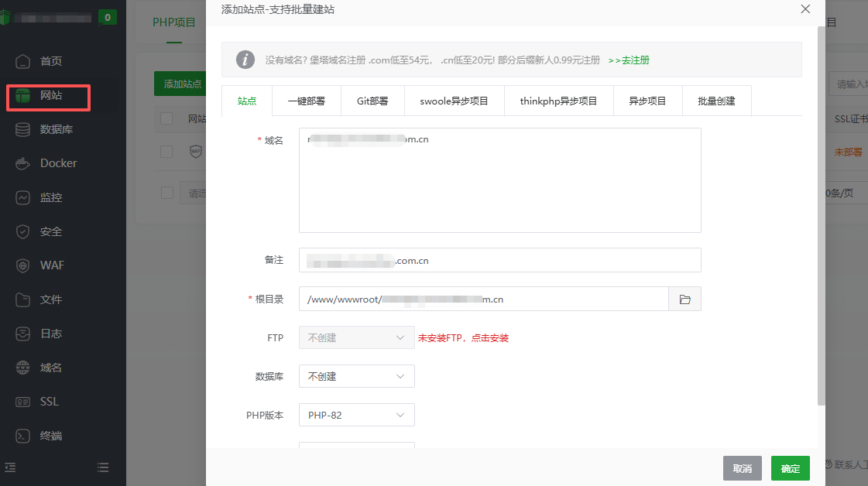Tick the select-all checkbox in table header
868x486 pixels.
pyautogui.click(x=166, y=118)
